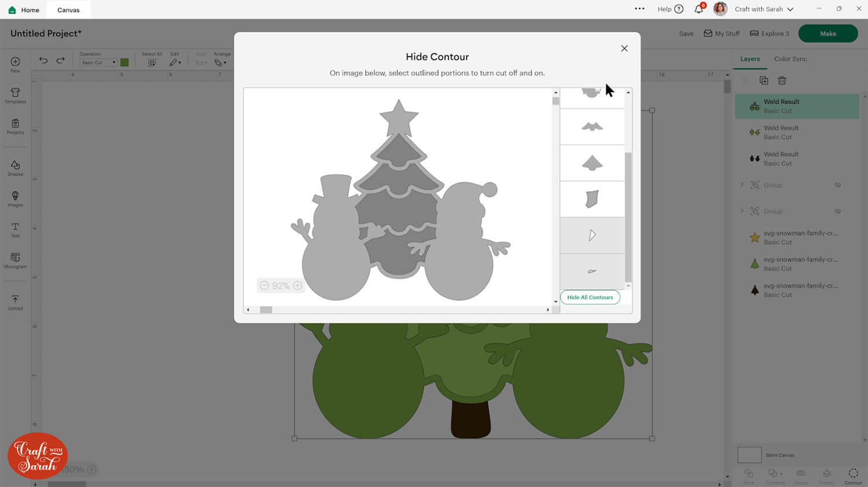Image resolution: width=868 pixels, height=487 pixels.
Task: Toggle the left snowman's top hat contour
Action: point(335,187)
